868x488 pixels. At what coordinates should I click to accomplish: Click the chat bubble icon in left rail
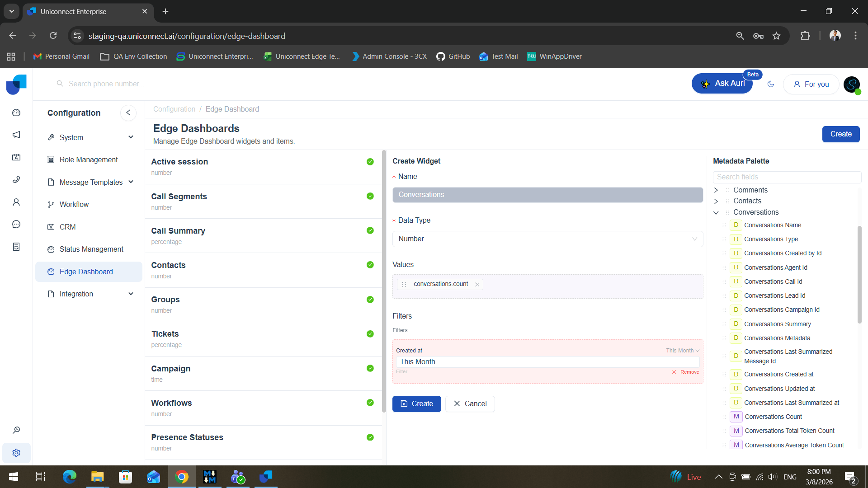coord(16,224)
